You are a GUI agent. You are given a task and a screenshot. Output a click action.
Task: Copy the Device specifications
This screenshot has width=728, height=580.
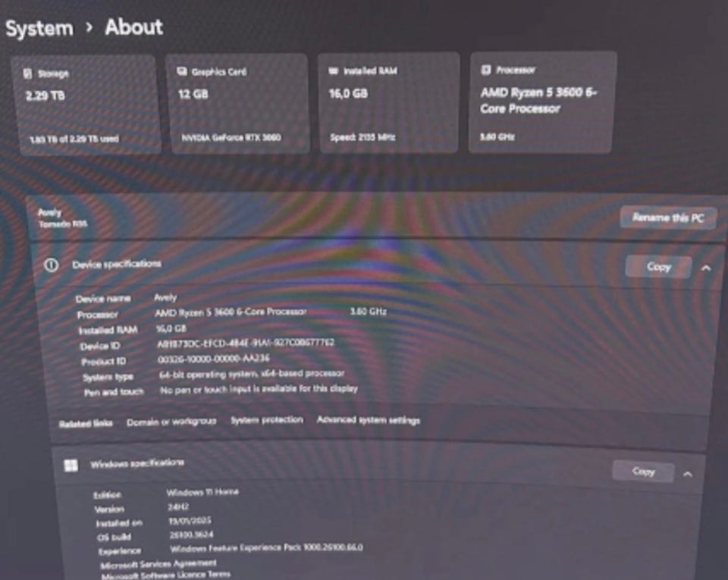pos(658,267)
